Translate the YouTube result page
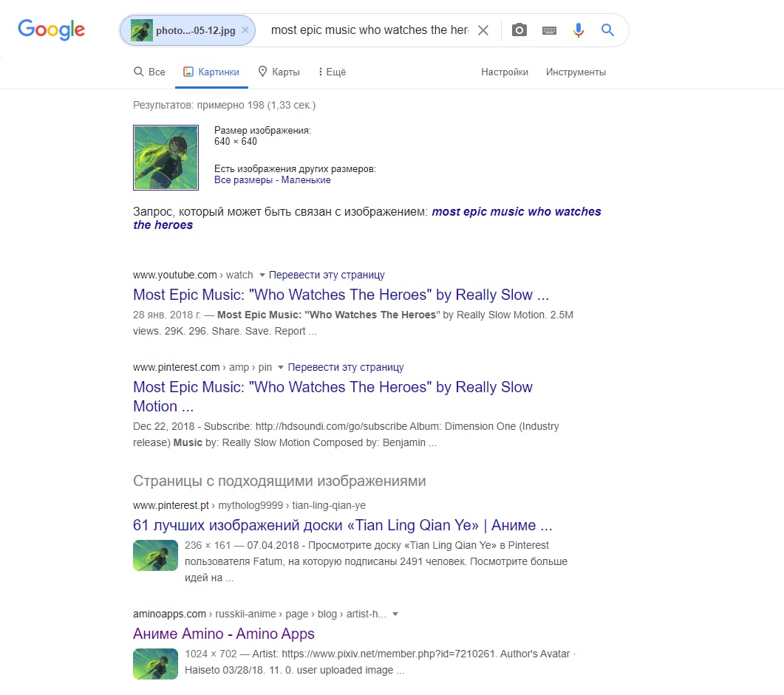784x695 pixels. click(327, 275)
